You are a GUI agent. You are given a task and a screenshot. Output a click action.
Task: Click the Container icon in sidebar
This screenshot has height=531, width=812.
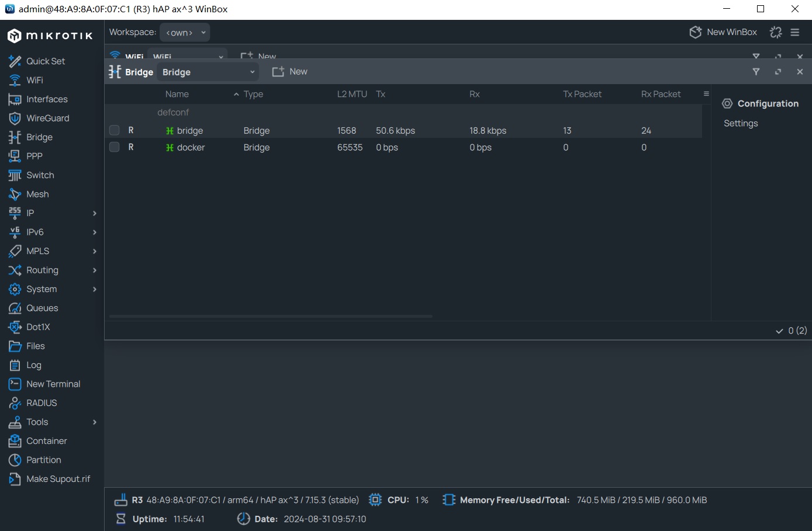pyautogui.click(x=15, y=441)
